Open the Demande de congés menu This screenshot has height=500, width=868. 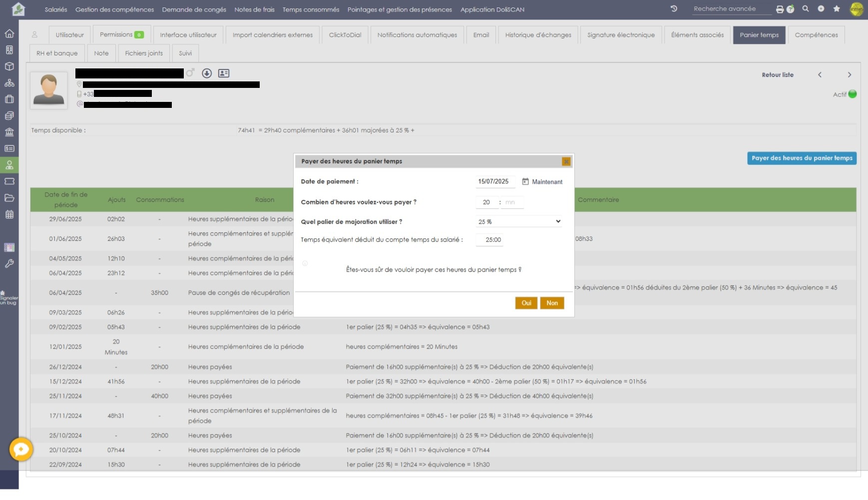tap(194, 9)
